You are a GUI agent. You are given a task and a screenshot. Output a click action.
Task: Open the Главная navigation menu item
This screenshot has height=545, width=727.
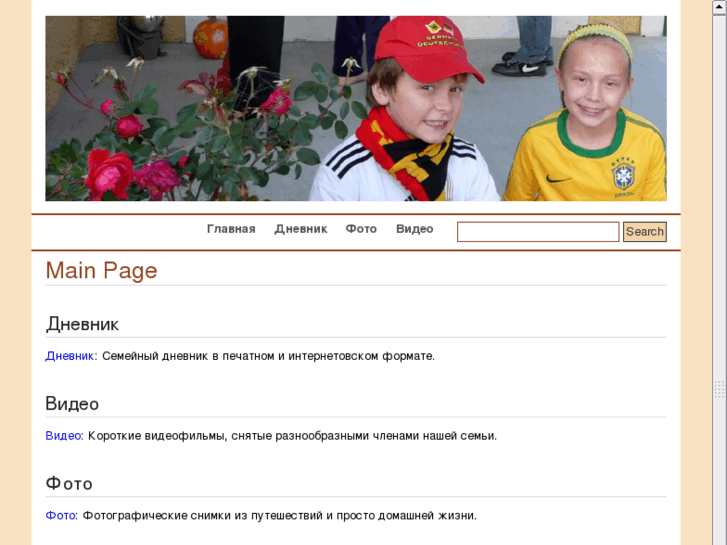tap(231, 229)
